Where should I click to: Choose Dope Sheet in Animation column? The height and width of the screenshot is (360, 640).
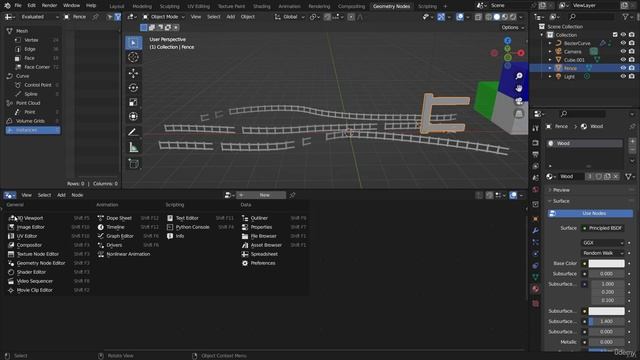point(119,218)
